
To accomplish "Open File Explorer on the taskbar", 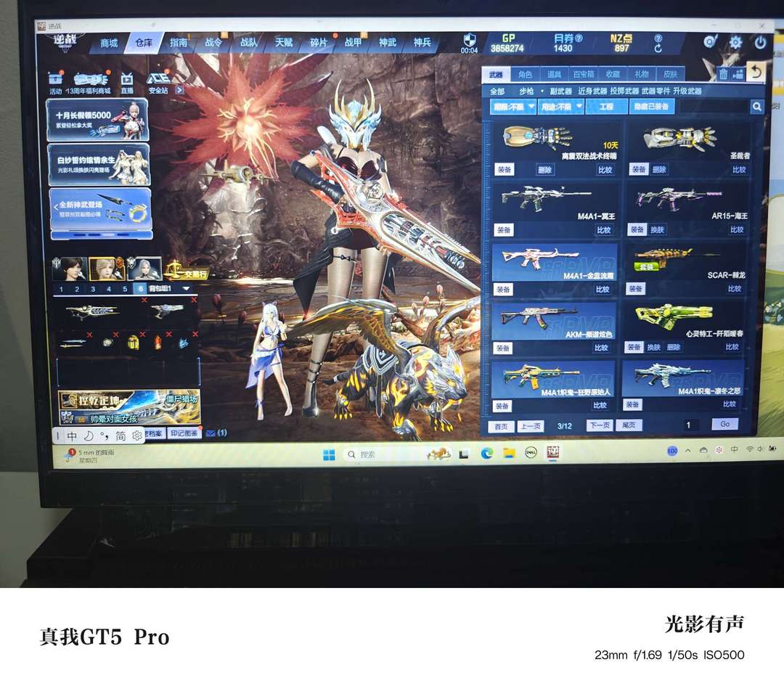I will pyautogui.click(x=509, y=453).
